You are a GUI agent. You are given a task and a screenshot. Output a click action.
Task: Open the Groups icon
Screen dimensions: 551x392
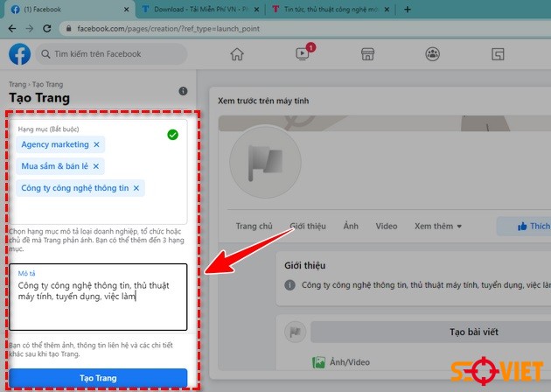pyautogui.click(x=433, y=54)
